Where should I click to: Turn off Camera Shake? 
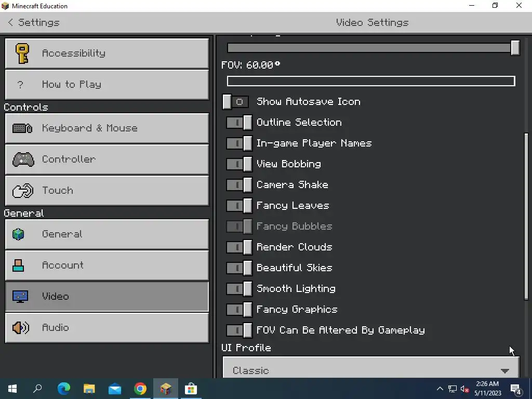pyautogui.click(x=239, y=185)
